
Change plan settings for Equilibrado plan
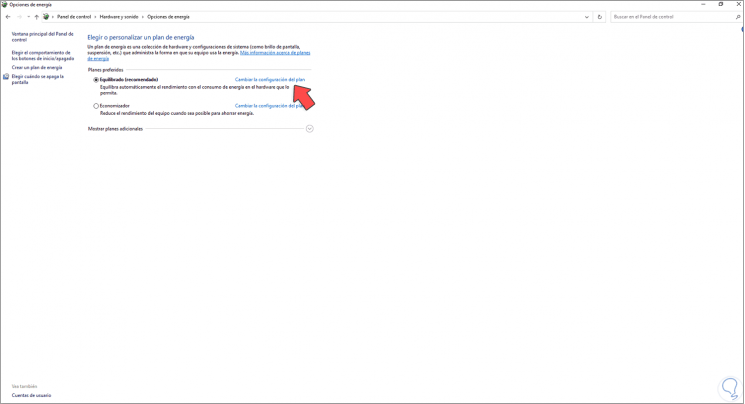(x=270, y=79)
